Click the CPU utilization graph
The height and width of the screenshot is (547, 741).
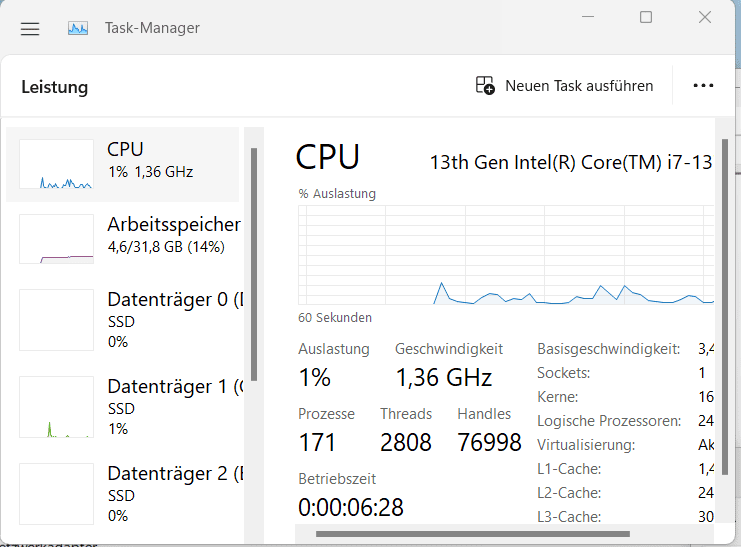click(x=506, y=255)
